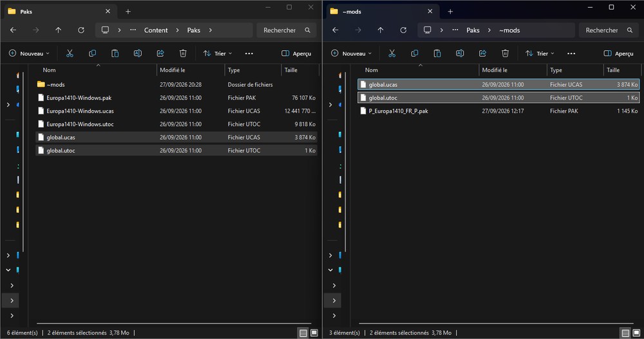
Task: Click horizontal scrollbar in Paks window
Action: pos(174,324)
